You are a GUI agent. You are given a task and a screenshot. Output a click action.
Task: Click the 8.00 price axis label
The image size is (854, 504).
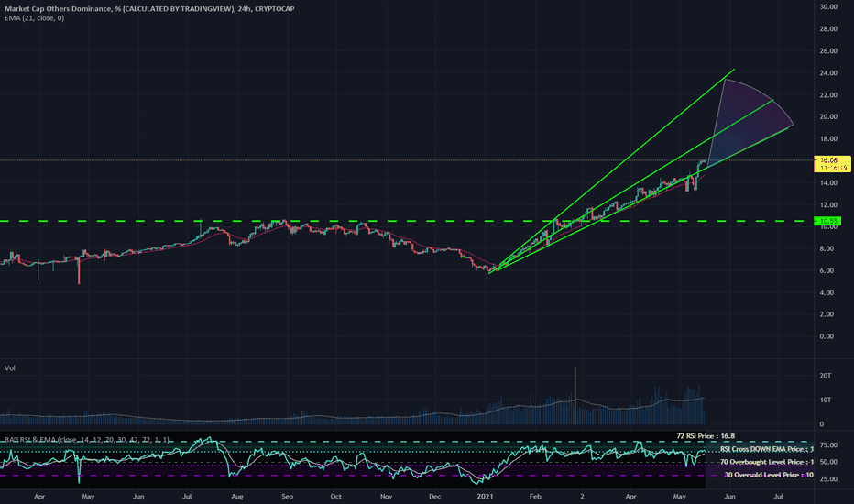tap(827, 248)
